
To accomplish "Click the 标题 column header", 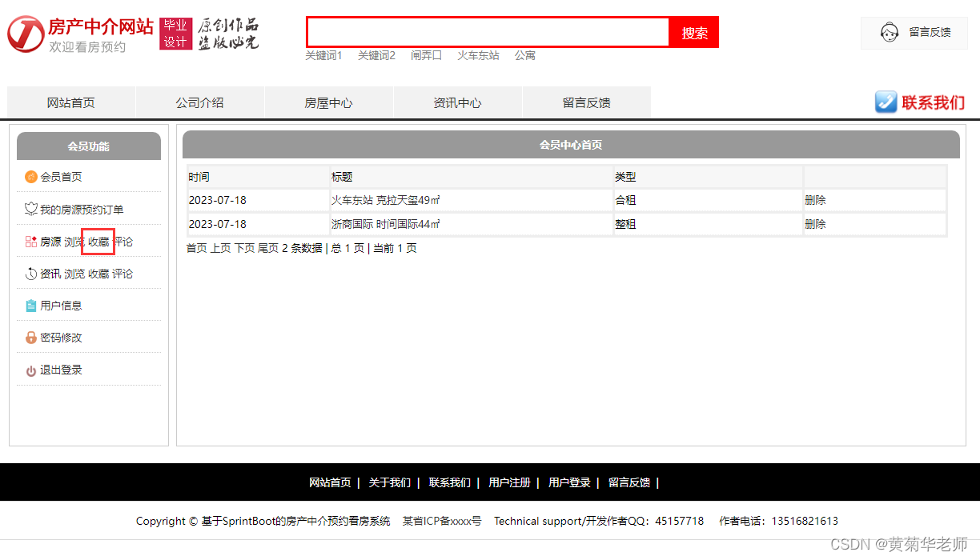I will [342, 177].
